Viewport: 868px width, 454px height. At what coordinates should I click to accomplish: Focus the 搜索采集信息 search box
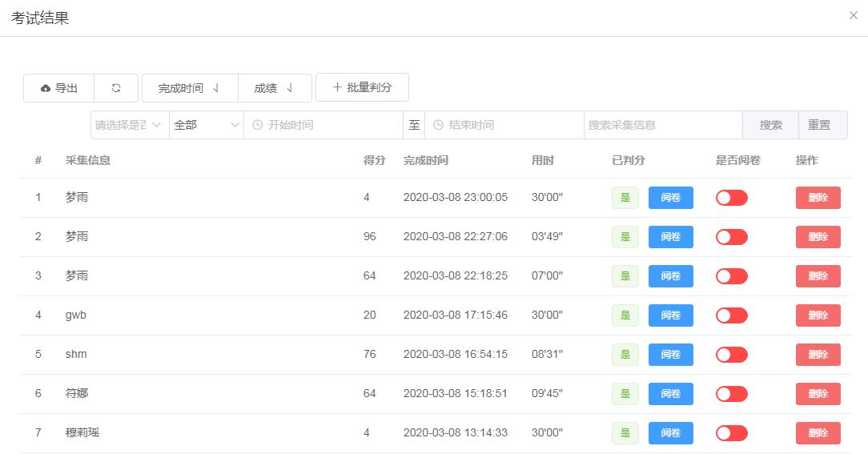click(x=663, y=125)
